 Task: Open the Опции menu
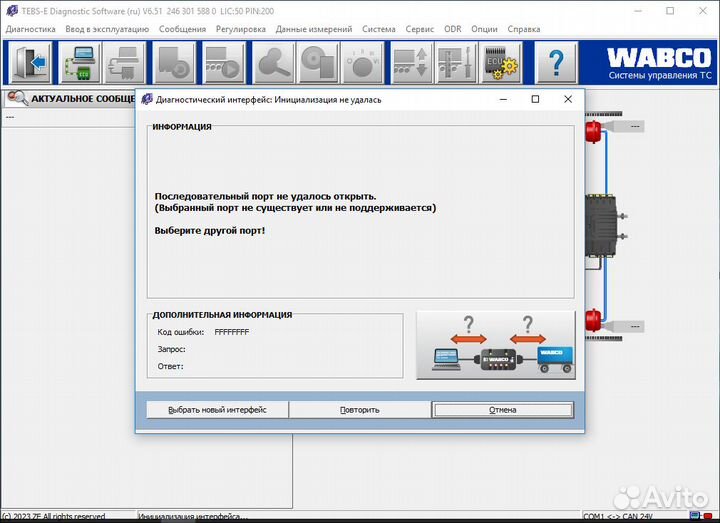[484, 29]
